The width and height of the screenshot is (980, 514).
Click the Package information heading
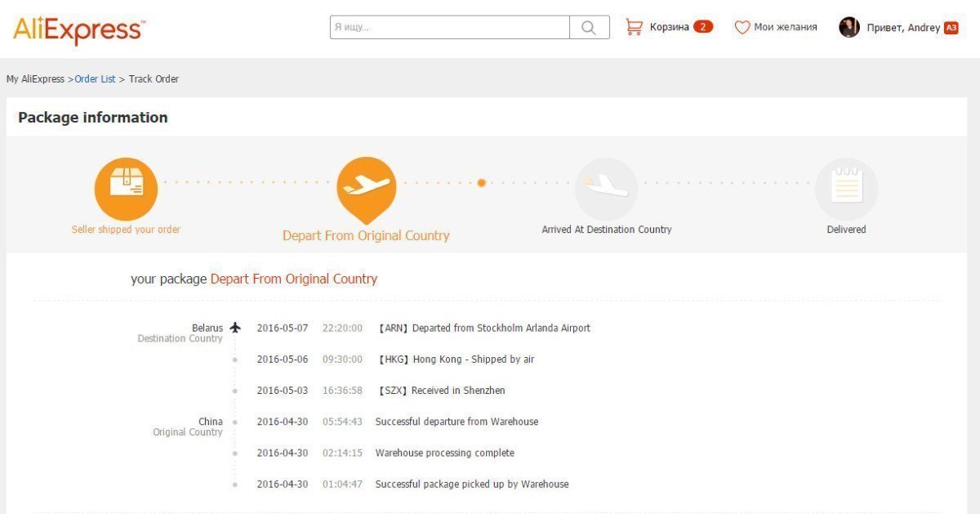click(x=93, y=118)
